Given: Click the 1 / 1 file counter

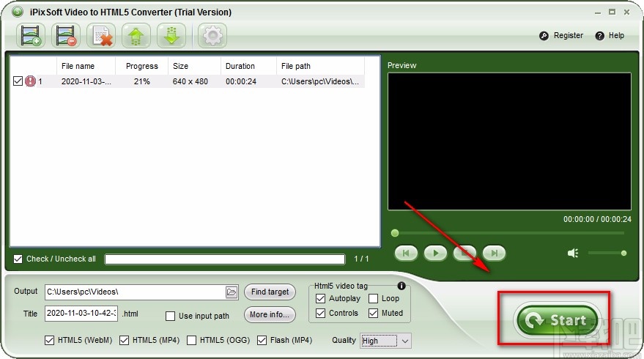Looking at the screenshot, I should click(x=361, y=259).
